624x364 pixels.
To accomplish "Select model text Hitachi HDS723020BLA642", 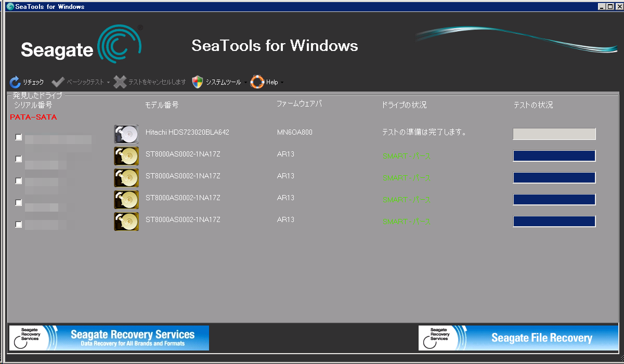I will click(187, 132).
